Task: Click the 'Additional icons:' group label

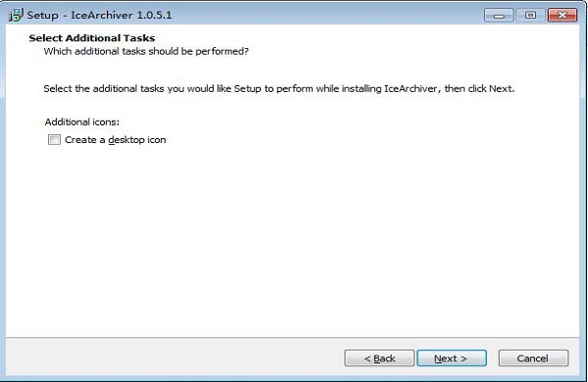Action: (82, 121)
